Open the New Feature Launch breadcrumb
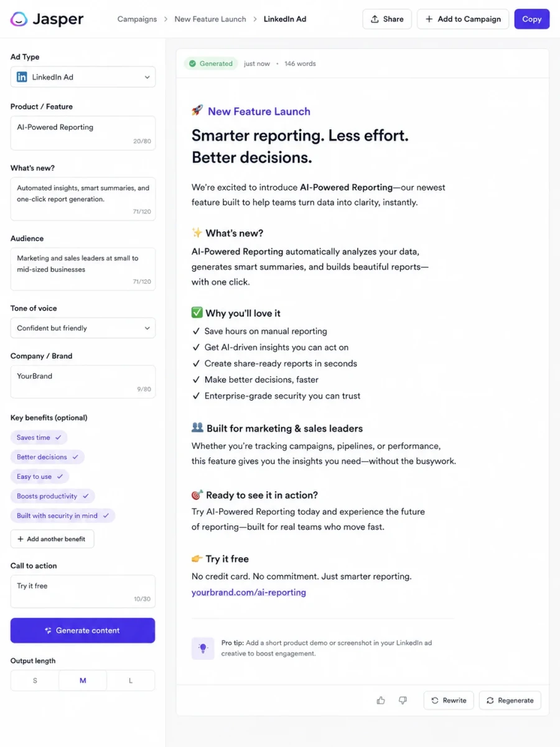This screenshot has height=747, width=560. (x=210, y=19)
